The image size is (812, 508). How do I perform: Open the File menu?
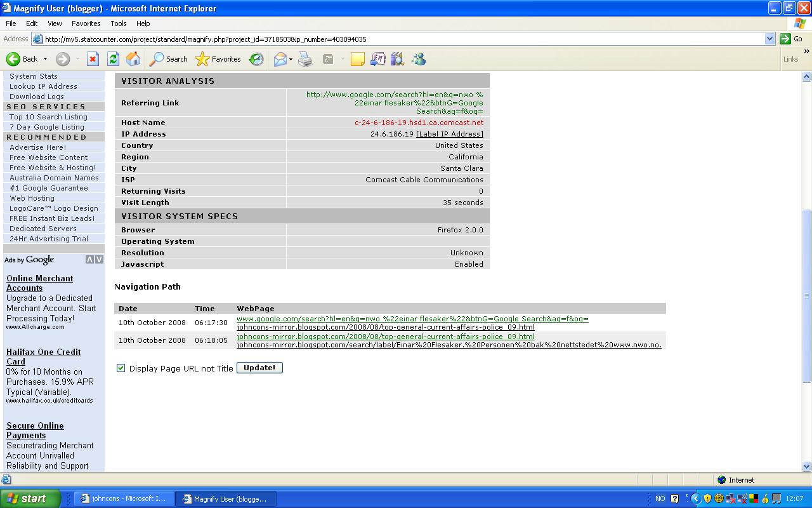click(x=11, y=23)
